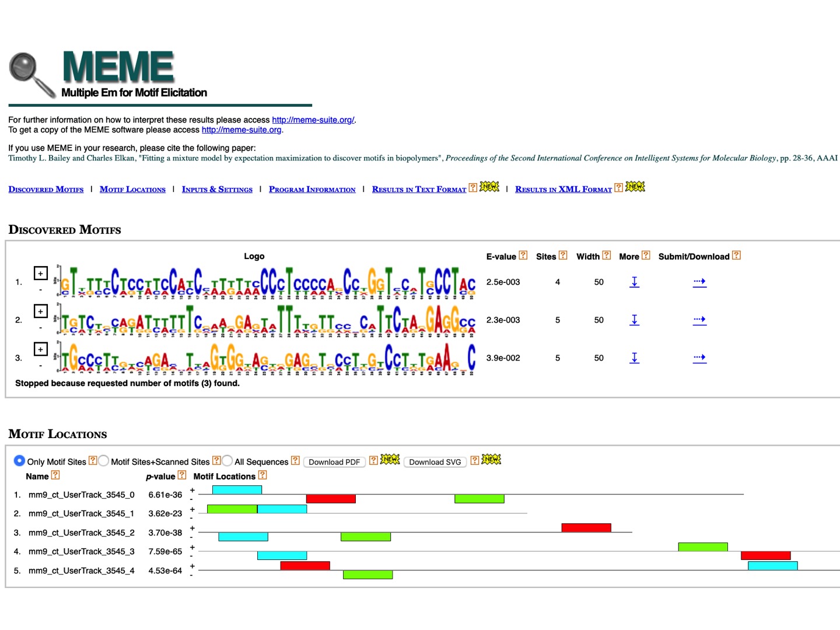Click More down-arrow for motif 3
Screen dimensions: 840x630
coord(635,358)
